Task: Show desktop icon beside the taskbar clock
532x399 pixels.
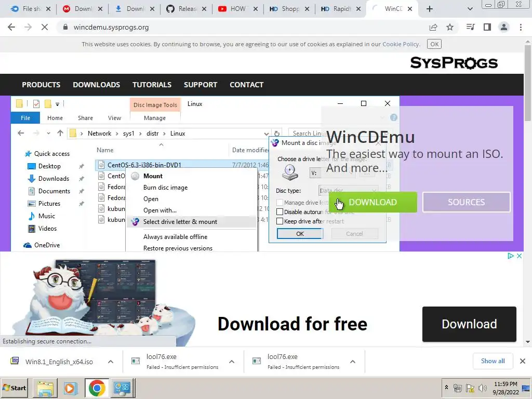Action: (x=526, y=388)
